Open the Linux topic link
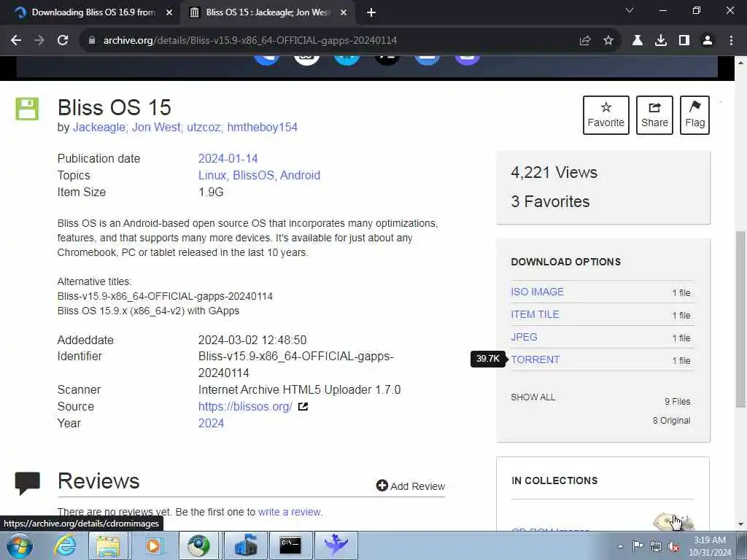The width and height of the screenshot is (747, 560). coord(214,175)
